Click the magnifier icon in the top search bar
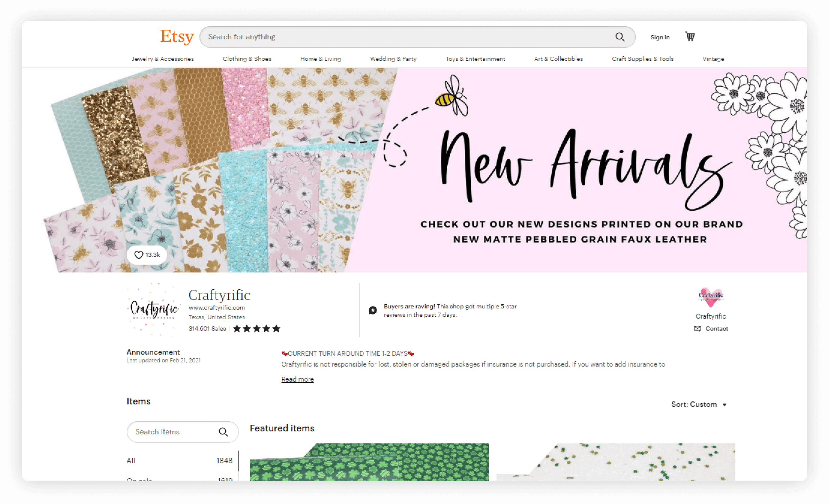The height and width of the screenshot is (504, 829). pyautogui.click(x=620, y=37)
